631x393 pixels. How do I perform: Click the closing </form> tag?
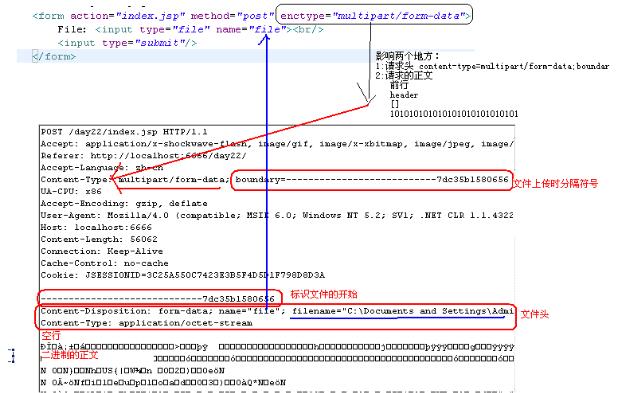[54, 56]
